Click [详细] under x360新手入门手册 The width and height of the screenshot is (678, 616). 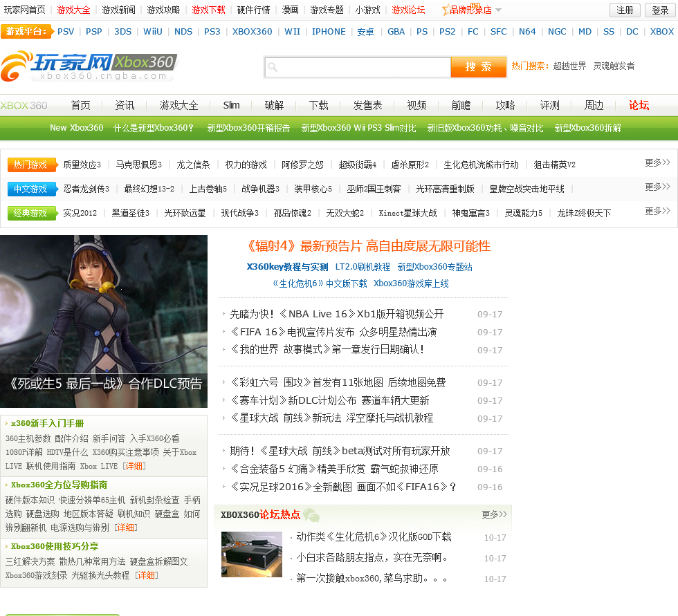(x=134, y=466)
